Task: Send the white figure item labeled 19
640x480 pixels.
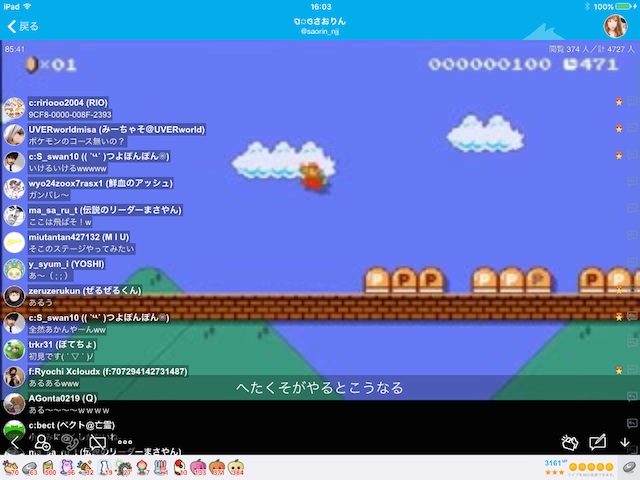Action: 105,467
